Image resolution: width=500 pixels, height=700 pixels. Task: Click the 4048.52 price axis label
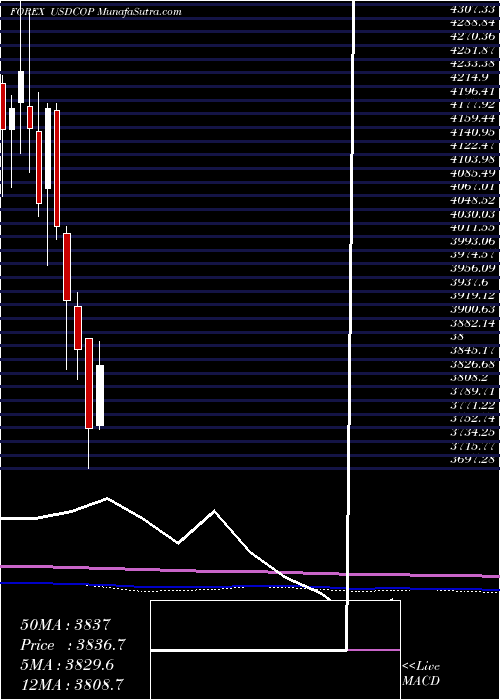pos(472,200)
